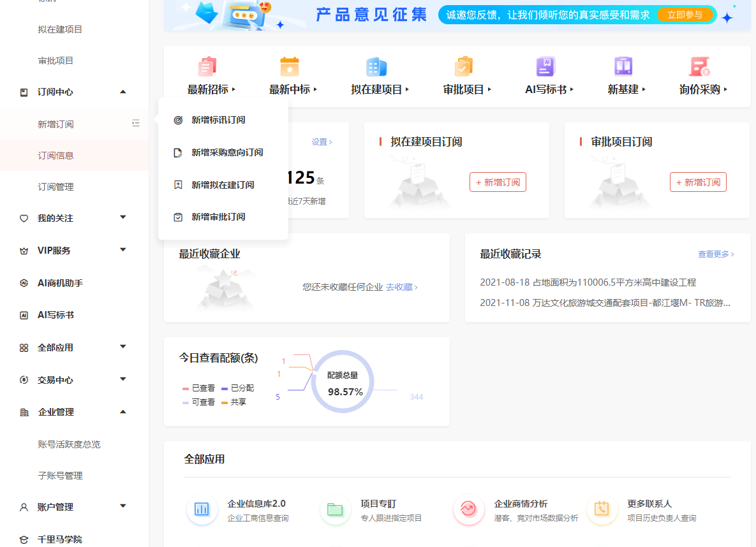Open the 询价采购 dropdown arrow
The image size is (756, 547).
725,89
